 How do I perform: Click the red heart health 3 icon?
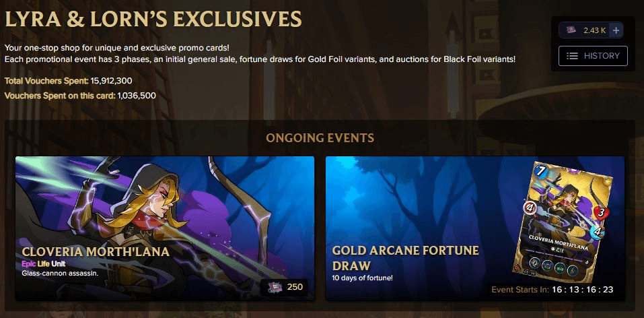click(602, 212)
